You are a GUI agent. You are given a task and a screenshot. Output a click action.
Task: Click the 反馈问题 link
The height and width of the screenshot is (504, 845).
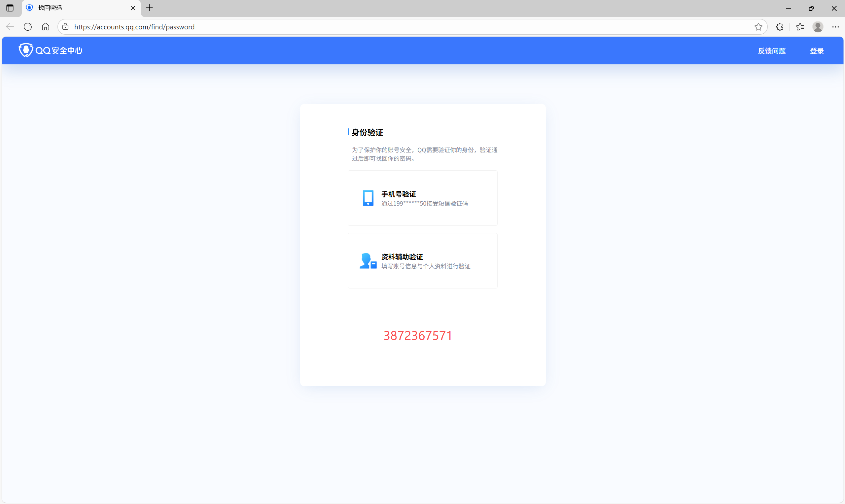click(x=772, y=51)
